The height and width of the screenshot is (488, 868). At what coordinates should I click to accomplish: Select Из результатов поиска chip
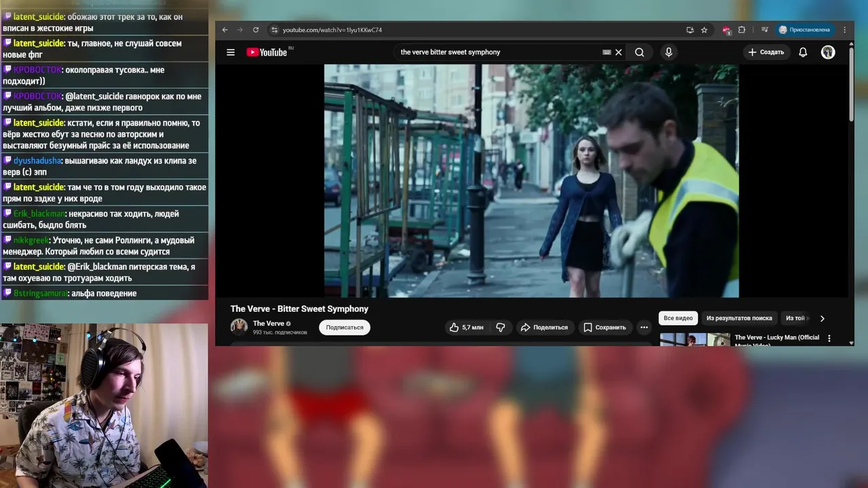pos(739,318)
